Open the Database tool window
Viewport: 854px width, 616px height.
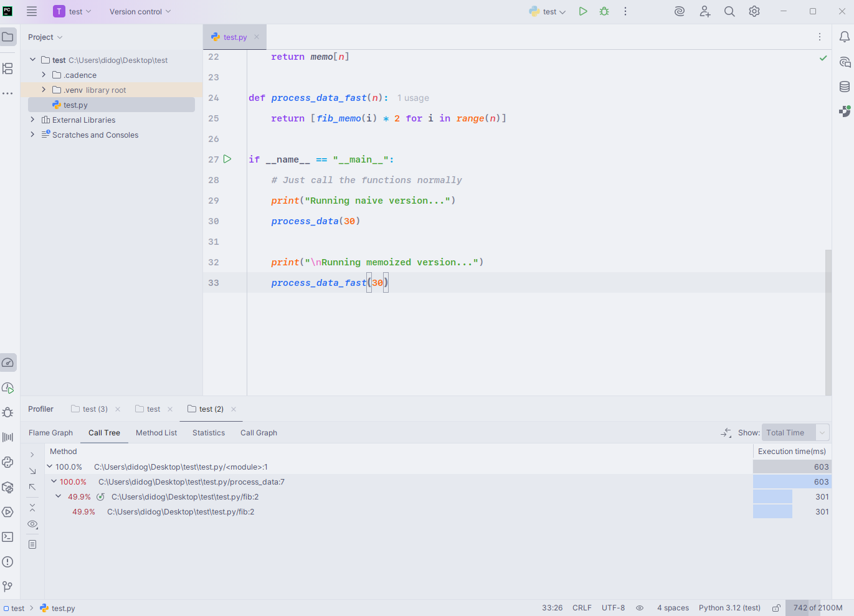(845, 87)
